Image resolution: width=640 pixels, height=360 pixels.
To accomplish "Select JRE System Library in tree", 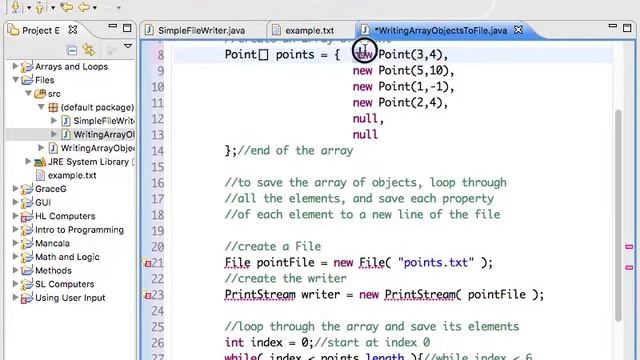I will (x=88, y=162).
